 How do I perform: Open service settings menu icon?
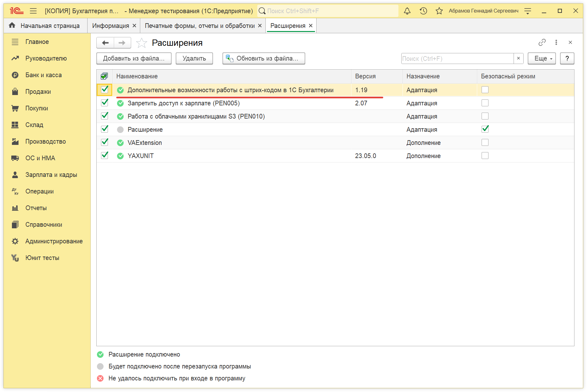[x=528, y=11]
